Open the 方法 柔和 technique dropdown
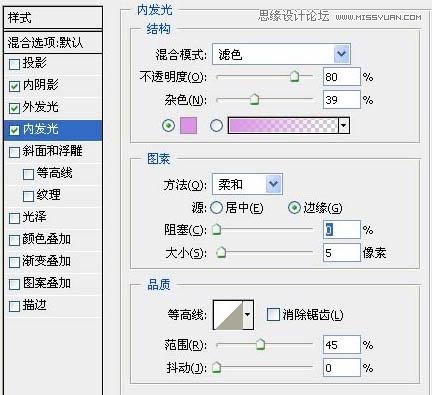The image size is (432, 395). 247,184
